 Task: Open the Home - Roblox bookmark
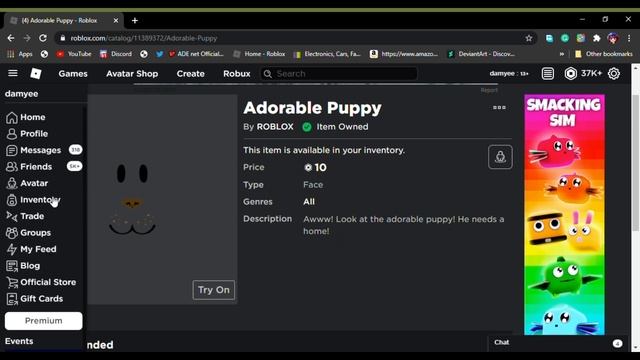point(259,54)
